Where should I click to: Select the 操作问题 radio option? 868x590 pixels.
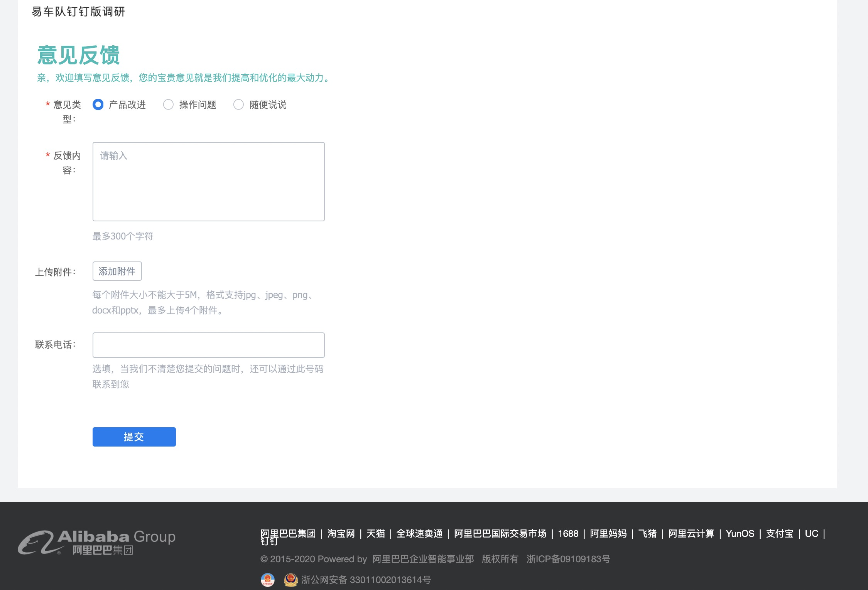click(168, 105)
